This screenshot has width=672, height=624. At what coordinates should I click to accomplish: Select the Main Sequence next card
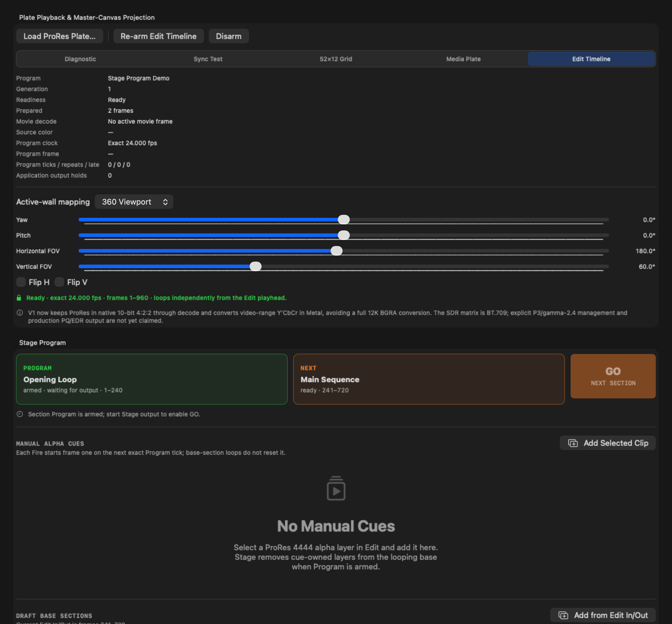coord(429,379)
